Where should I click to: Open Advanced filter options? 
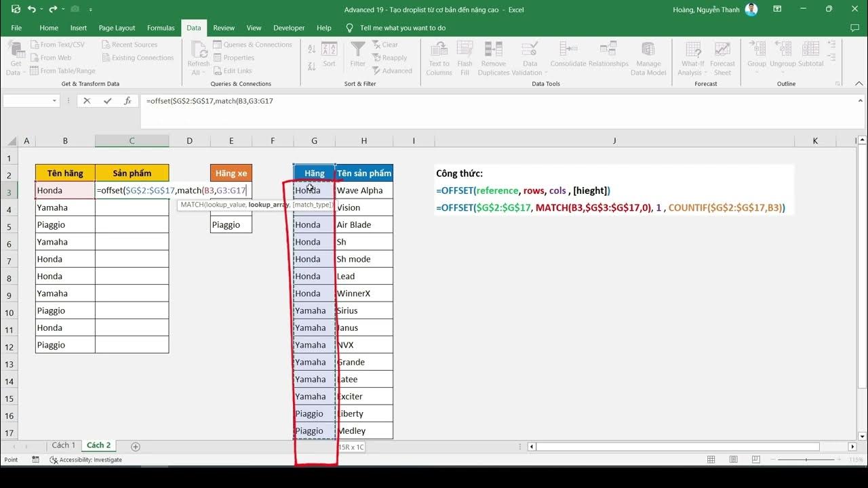(x=392, y=70)
